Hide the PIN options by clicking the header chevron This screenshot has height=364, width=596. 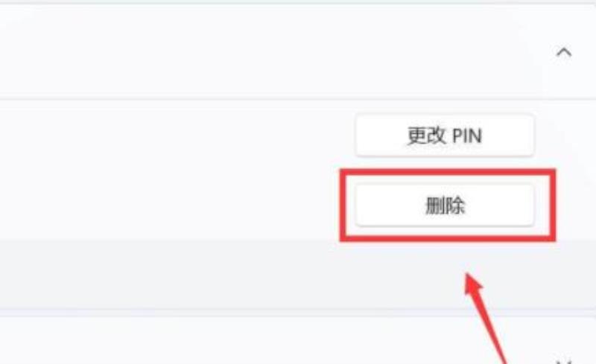564,52
